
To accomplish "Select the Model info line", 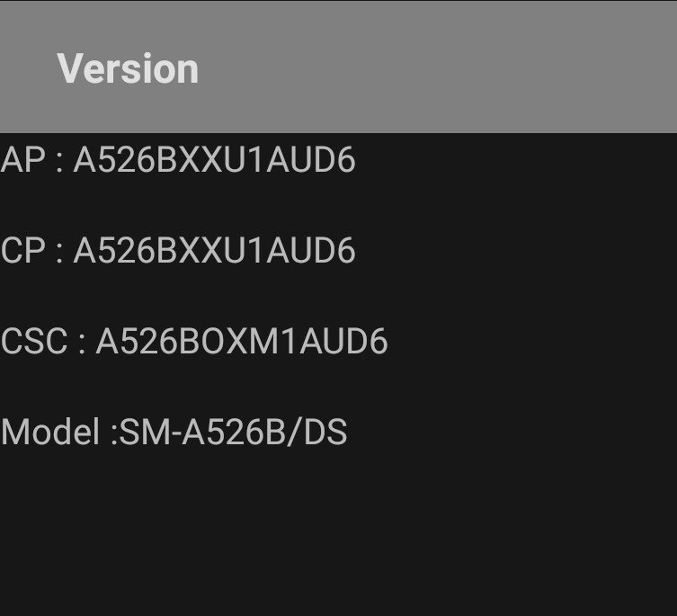I will (x=174, y=432).
